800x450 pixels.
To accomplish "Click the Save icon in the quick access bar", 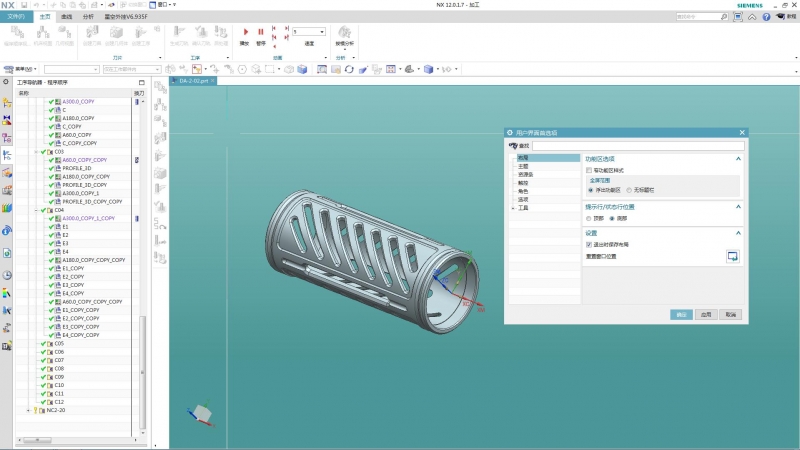I will click(x=24, y=5).
